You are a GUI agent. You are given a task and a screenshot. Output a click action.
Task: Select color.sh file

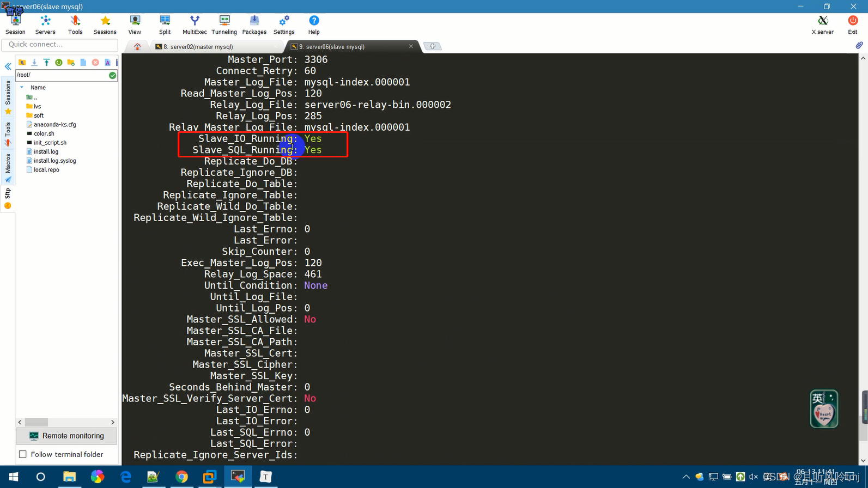(40, 133)
